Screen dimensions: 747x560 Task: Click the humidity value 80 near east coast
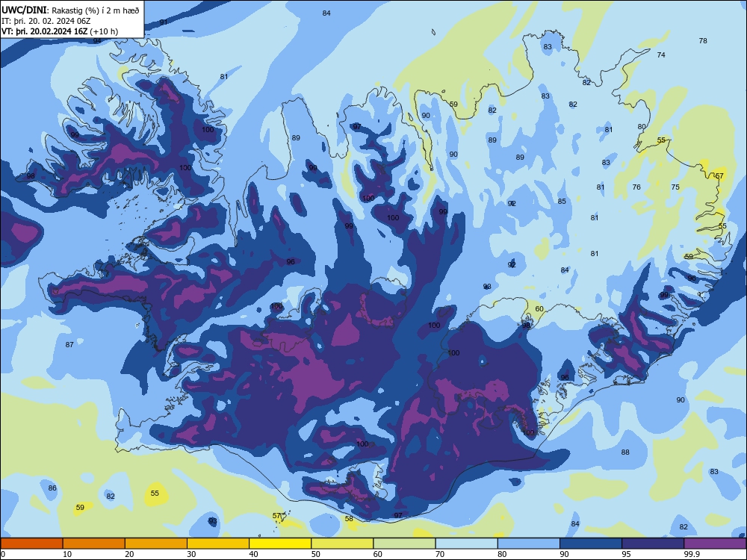(x=642, y=127)
